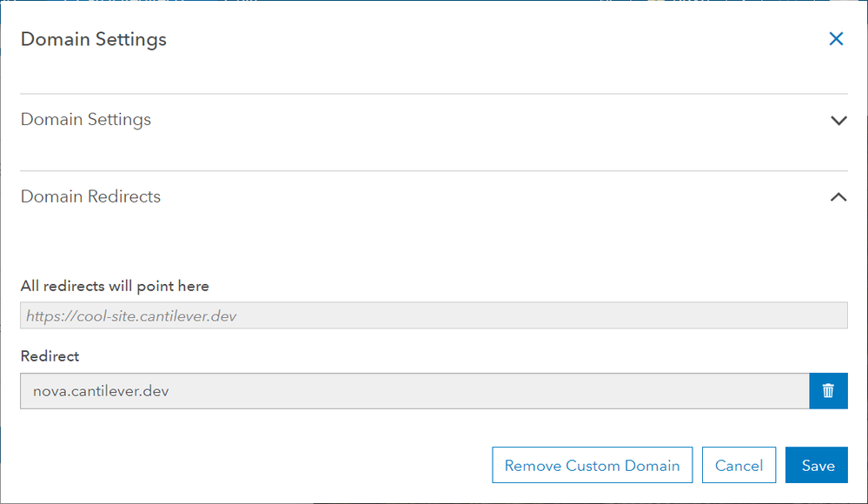
Task: Save the domain settings
Action: (818, 466)
